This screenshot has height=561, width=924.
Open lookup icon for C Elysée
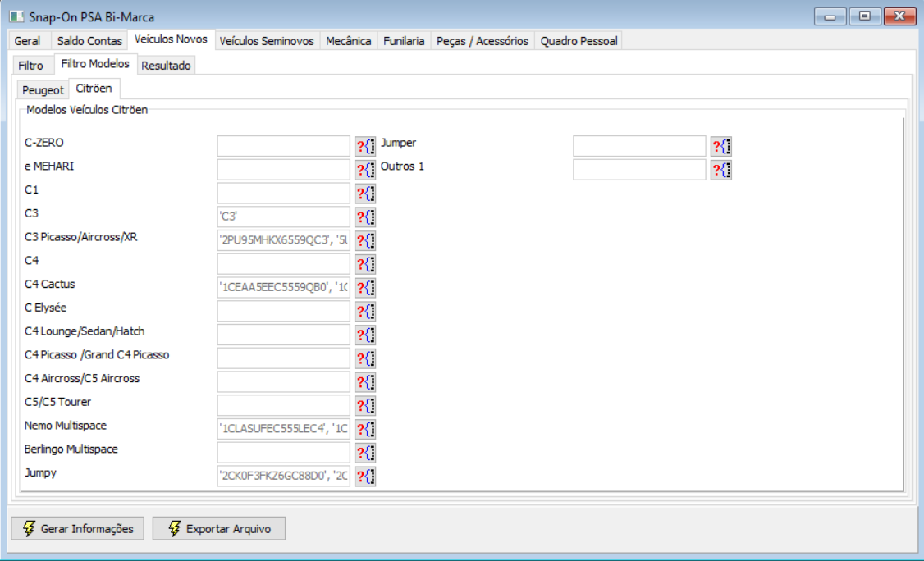coord(365,311)
